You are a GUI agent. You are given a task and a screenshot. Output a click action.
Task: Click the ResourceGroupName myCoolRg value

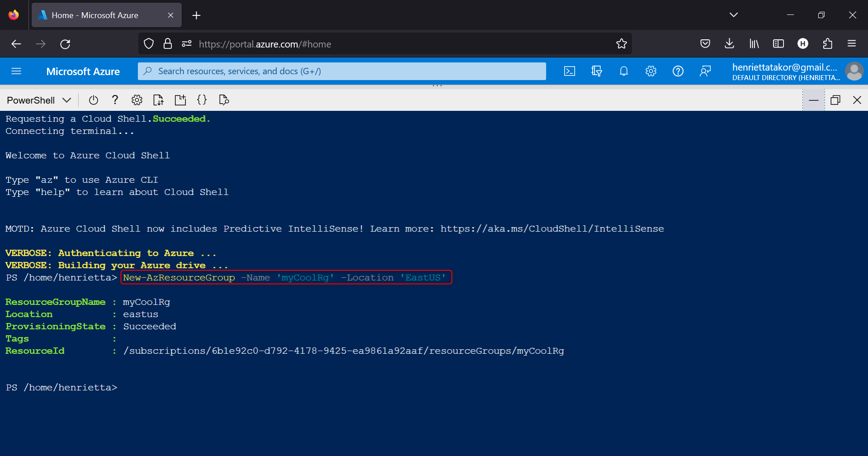pos(146,302)
